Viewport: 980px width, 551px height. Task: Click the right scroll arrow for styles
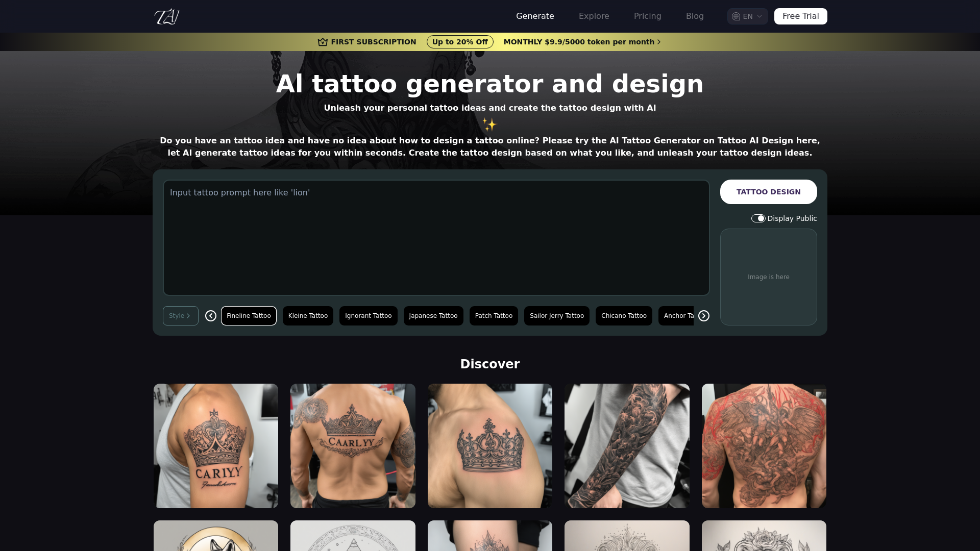click(703, 315)
